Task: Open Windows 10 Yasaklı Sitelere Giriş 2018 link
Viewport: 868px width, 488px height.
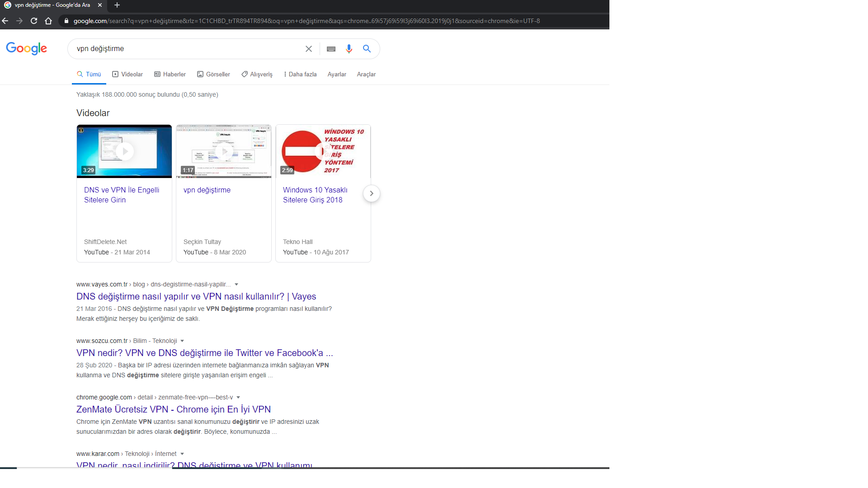Action: [315, 195]
